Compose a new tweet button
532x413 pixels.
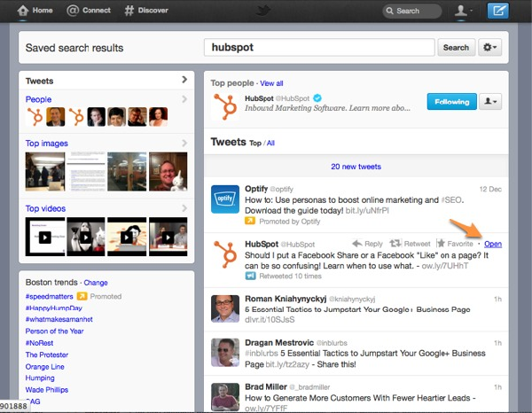tap(497, 11)
